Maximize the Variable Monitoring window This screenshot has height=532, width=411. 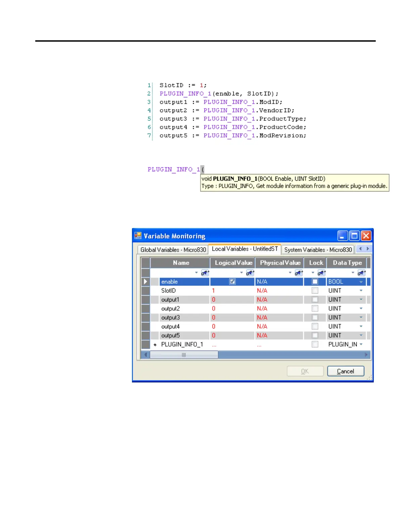point(354,236)
